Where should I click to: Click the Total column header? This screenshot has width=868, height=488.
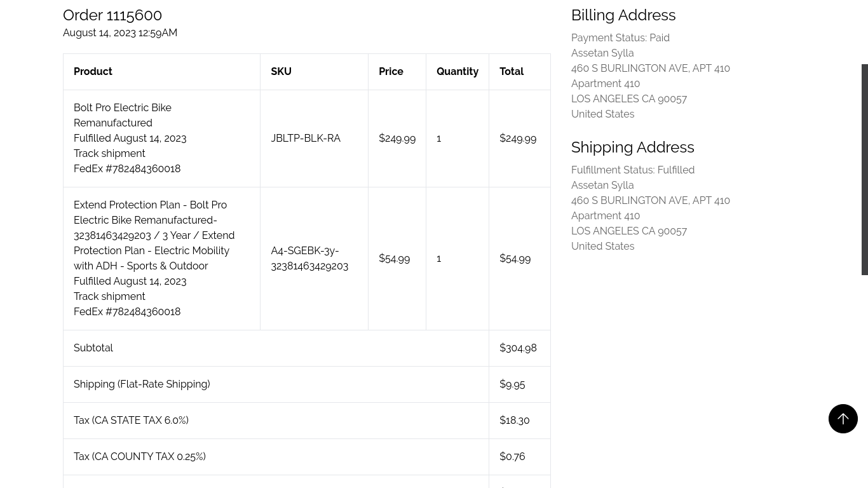(x=511, y=71)
